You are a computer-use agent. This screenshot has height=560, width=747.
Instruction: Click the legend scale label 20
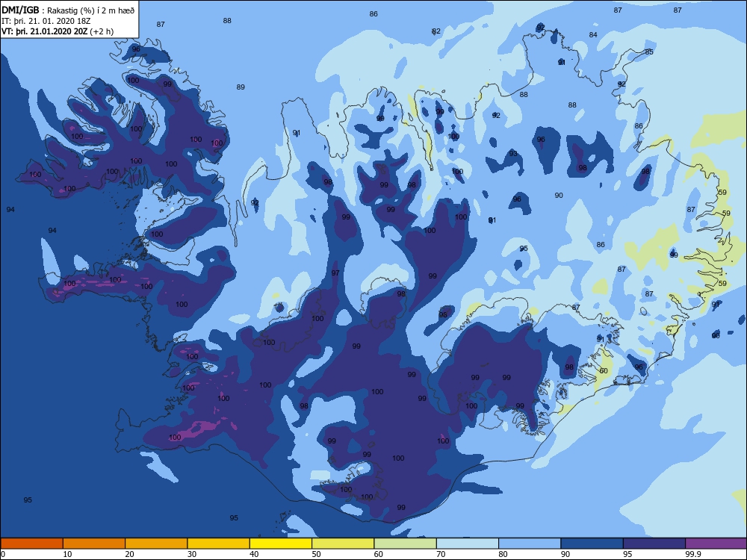129,554
